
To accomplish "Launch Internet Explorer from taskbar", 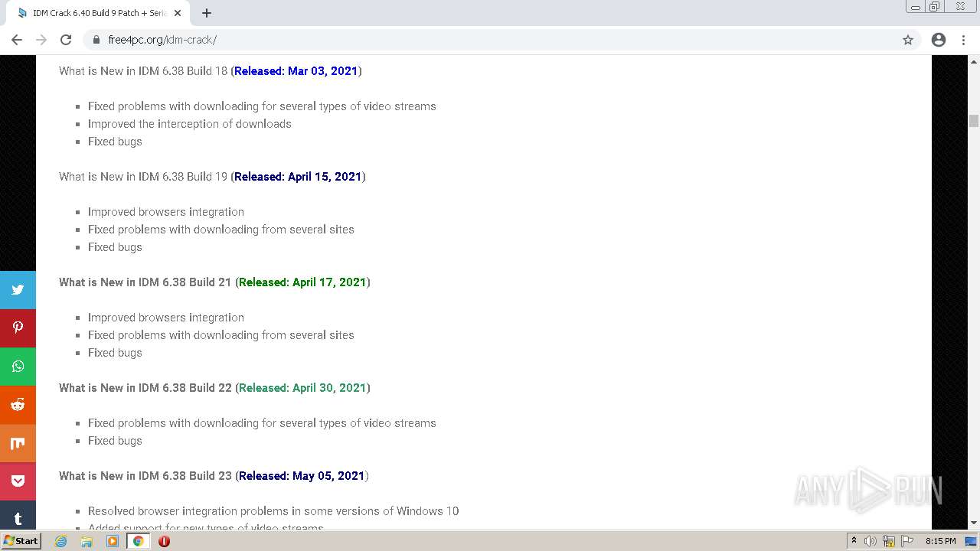I will click(60, 541).
